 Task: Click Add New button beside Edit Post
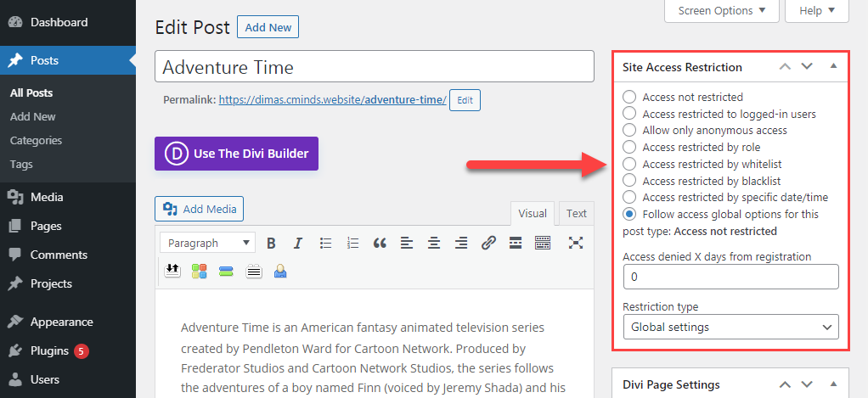click(x=268, y=27)
